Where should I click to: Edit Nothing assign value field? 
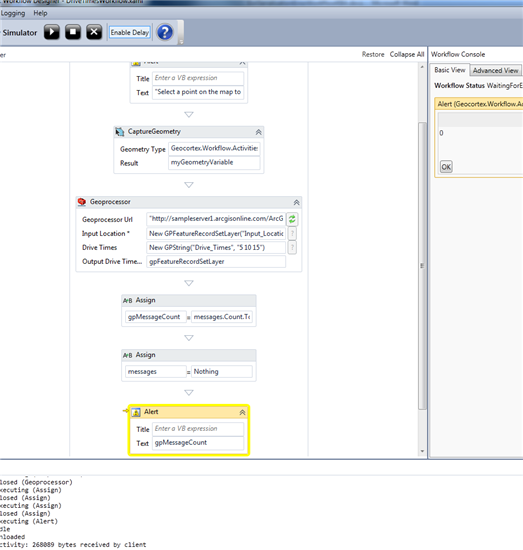click(x=222, y=371)
